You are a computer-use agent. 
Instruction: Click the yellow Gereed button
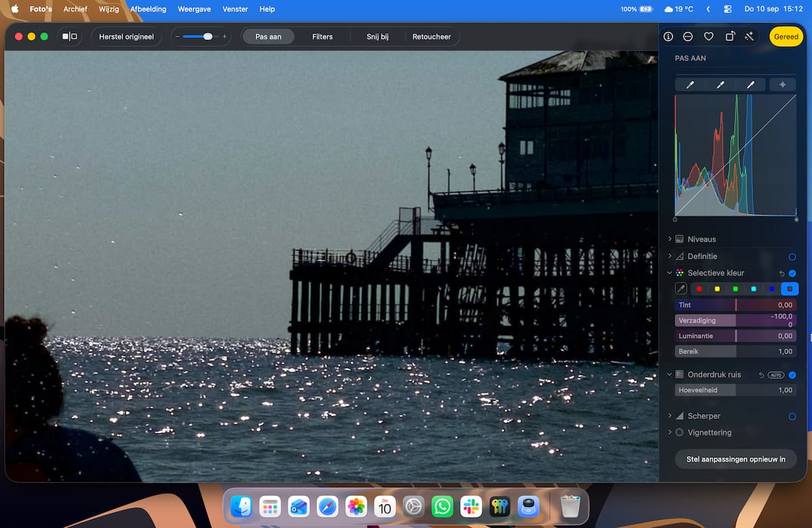[x=787, y=37]
